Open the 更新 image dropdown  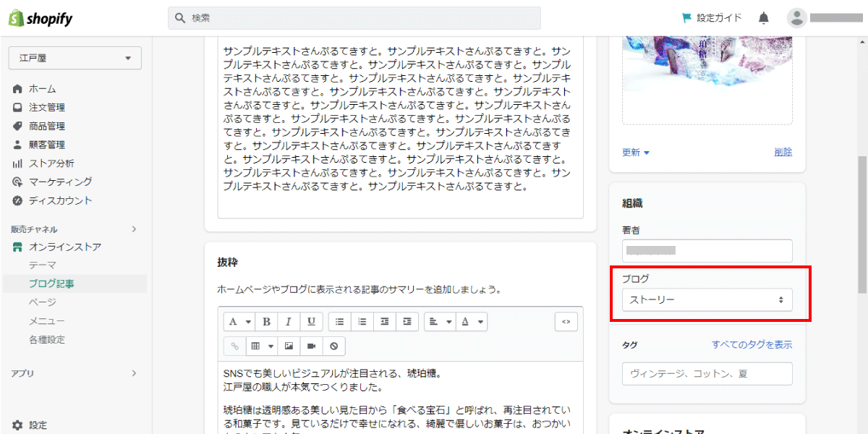click(636, 152)
